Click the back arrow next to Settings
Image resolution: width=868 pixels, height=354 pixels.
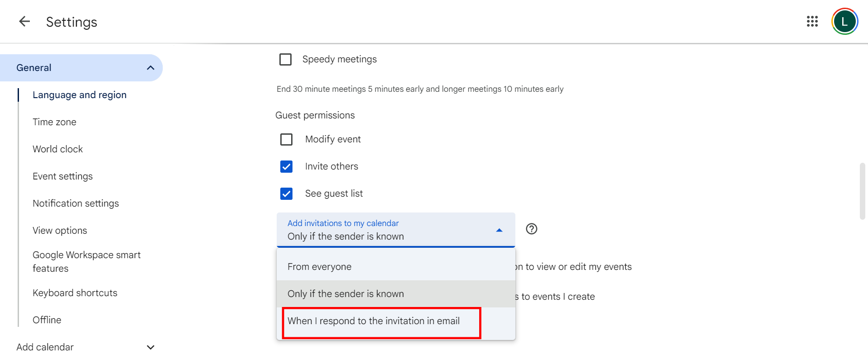click(24, 21)
